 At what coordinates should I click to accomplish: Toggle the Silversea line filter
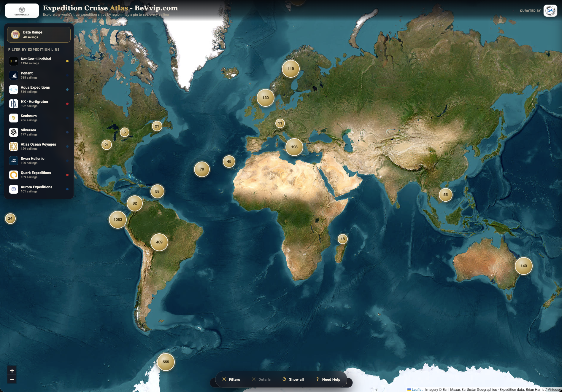39,132
